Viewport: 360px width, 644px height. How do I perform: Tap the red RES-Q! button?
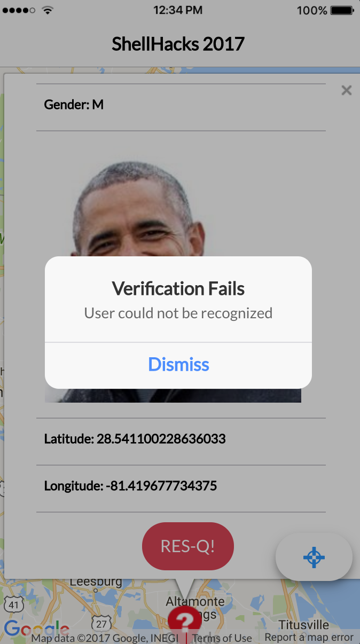(x=188, y=546)
